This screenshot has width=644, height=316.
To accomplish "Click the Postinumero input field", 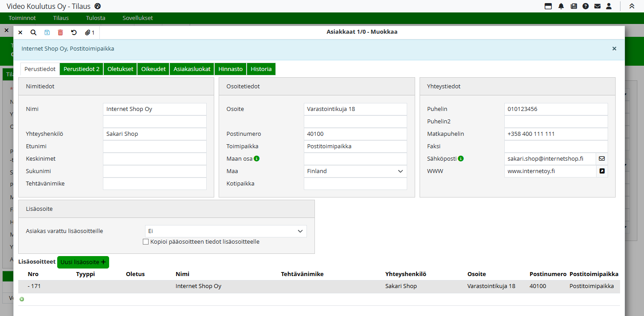I will pyautogui.click(x=355, y=134).
